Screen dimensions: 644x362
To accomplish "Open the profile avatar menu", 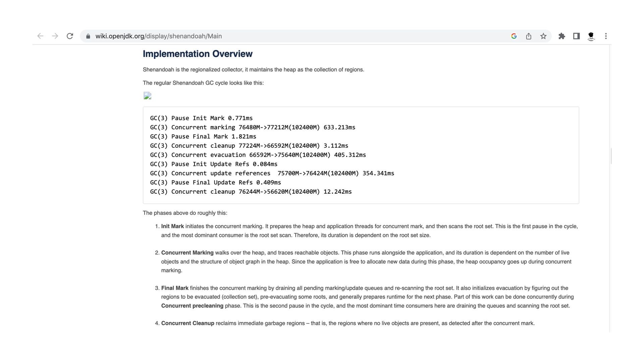I will coord(591,36).
